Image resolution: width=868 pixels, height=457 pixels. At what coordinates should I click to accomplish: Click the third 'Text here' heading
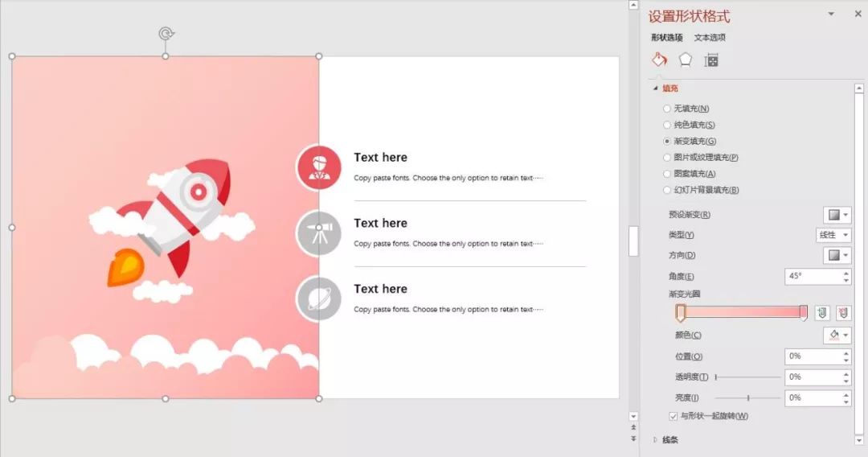coord(380,289)
